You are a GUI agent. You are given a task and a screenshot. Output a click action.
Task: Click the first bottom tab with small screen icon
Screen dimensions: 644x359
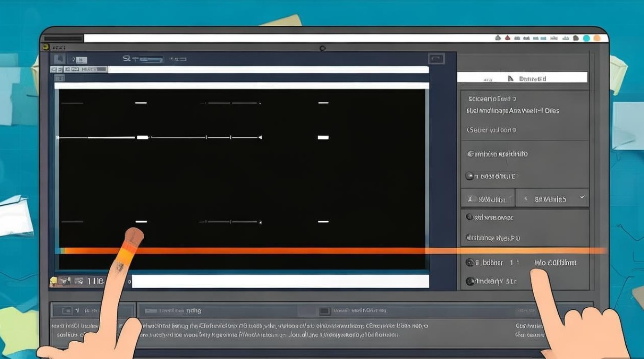click(93, 311)
